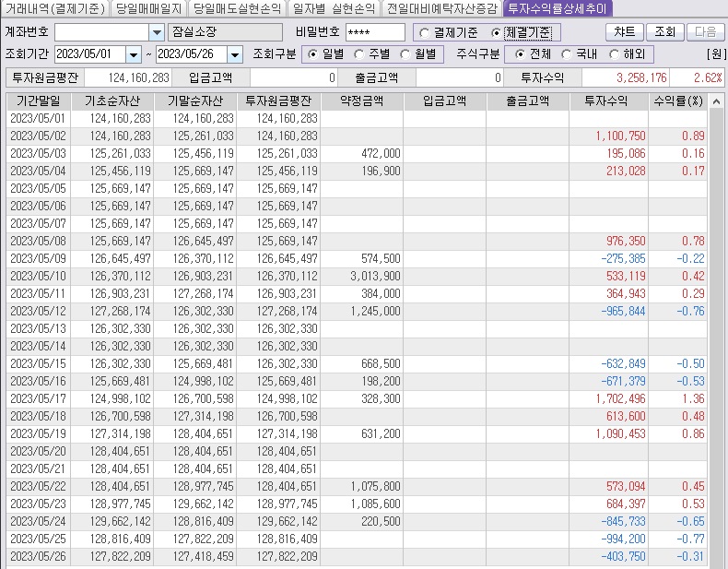Click the 투자수익 column header in table
The image size is (728, 569).
609,101
